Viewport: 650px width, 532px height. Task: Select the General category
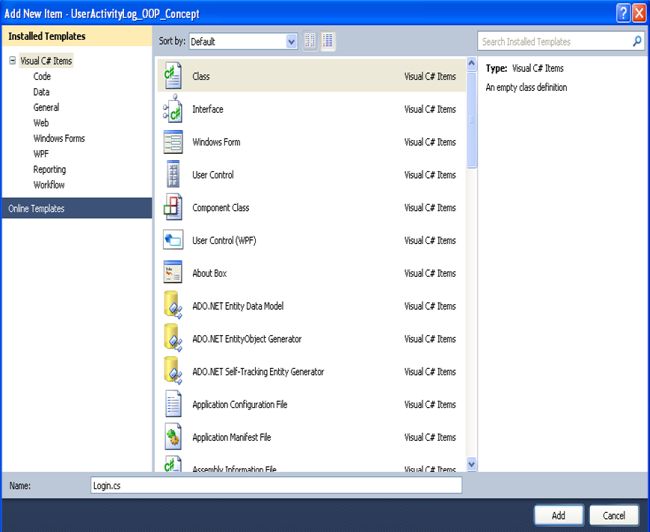(46, 107)
